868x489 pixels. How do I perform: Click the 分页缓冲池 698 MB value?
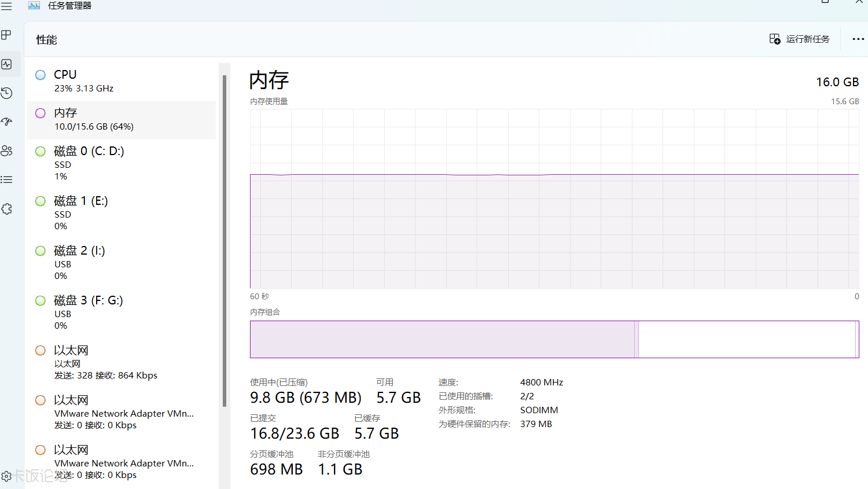pyautogui.click(x=276, y=469)
